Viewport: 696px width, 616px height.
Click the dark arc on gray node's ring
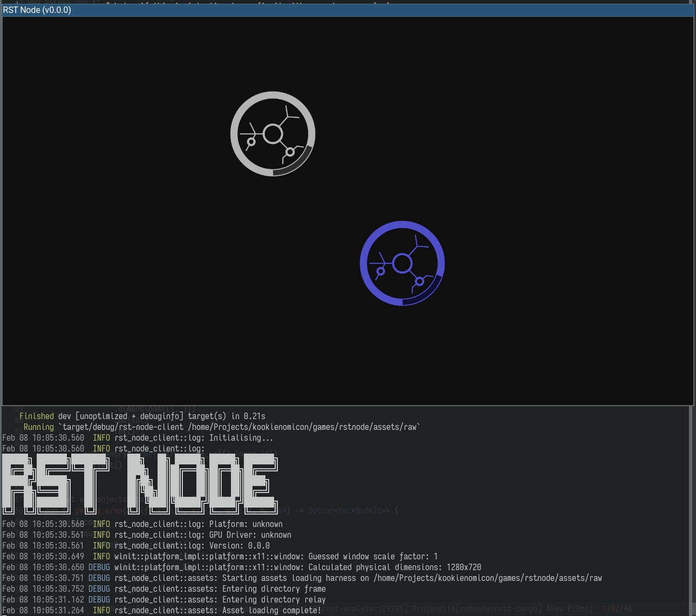click(x=299, y=165)
